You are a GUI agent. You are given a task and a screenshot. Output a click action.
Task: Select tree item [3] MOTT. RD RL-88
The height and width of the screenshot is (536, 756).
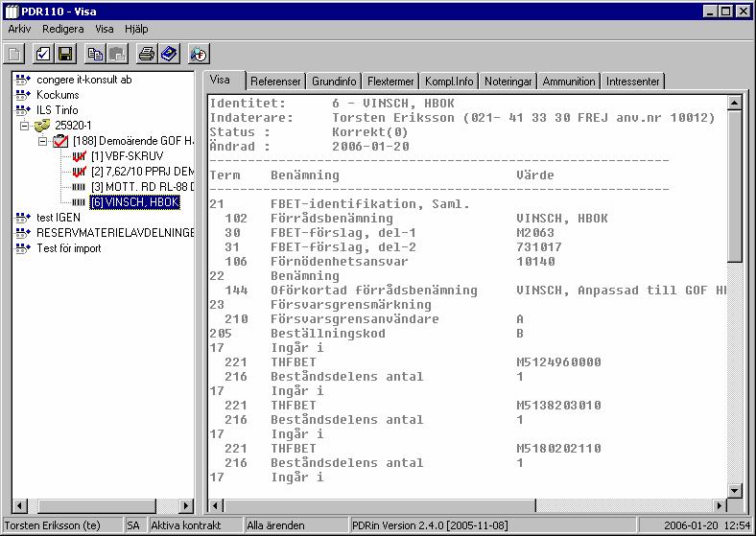click(x=142, y=187)
